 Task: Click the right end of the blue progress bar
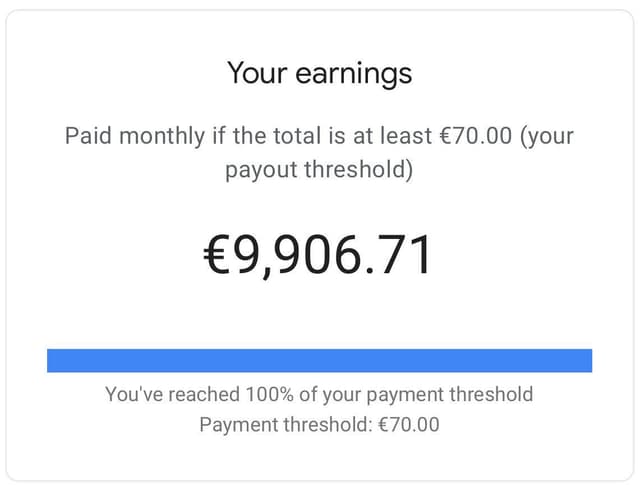pos(585,360)
